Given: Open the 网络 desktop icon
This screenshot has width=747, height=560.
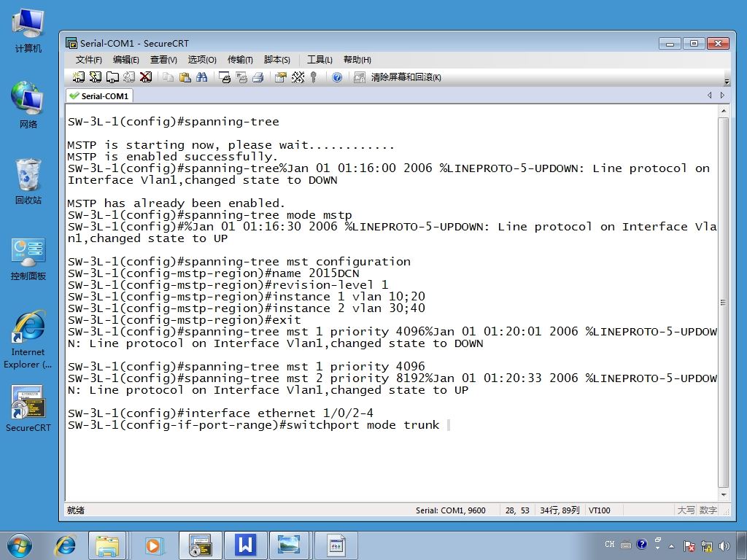Looking at the screenshot, I should click(x=28, y=105).
